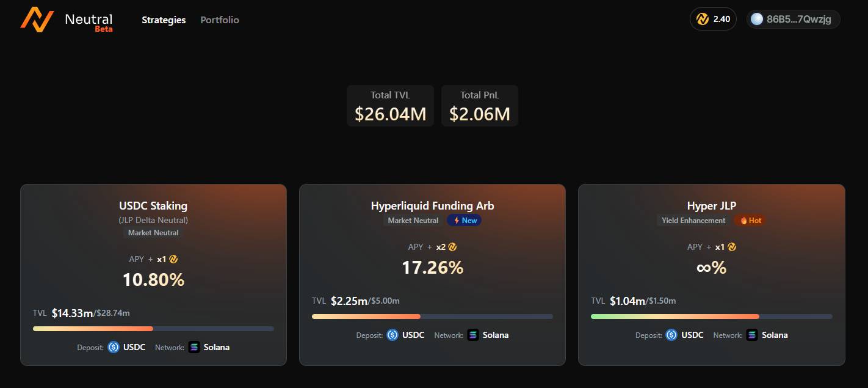Click Solana network icon on USDC Staking card
The height and width of the screenshot is (388, 868).
tap(194, 347)
